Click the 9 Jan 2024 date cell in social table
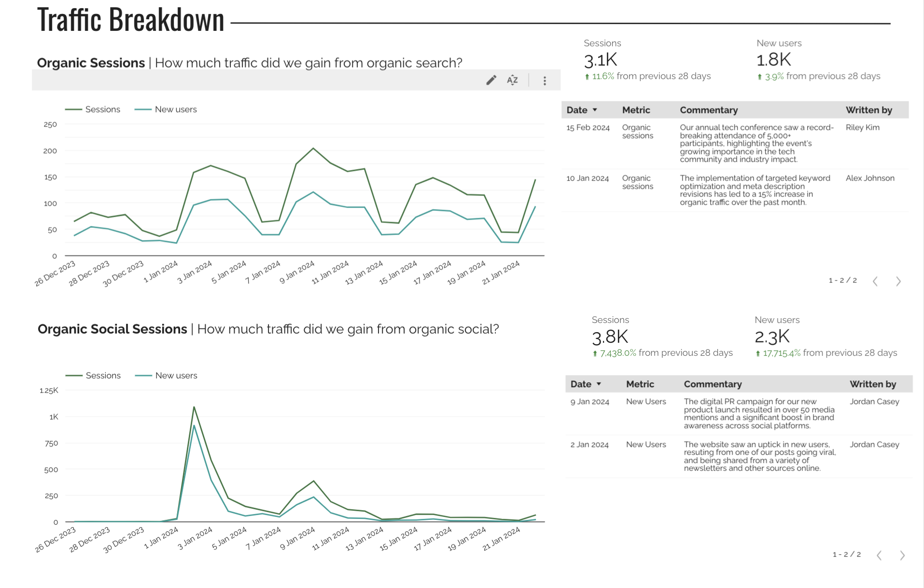Image resolution: width=924 pixels, height=588 pixels. [x=589, y=402]
